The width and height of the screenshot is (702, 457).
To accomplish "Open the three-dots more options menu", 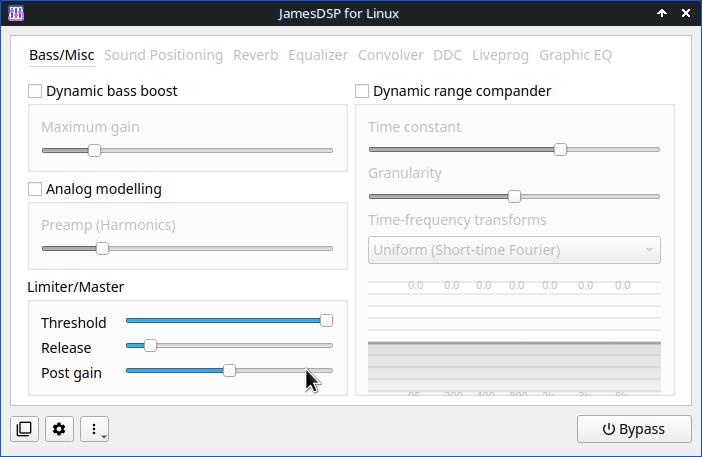I will tap(94, 429).
